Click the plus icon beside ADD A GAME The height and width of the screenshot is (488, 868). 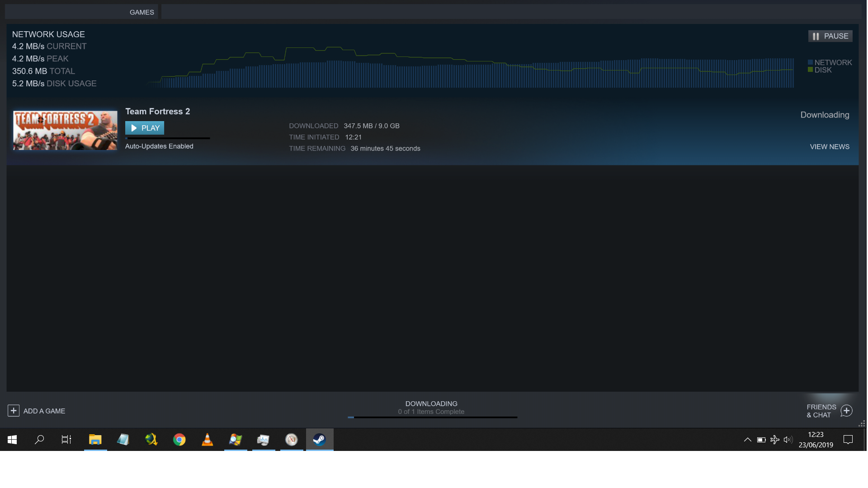(14, 410)
